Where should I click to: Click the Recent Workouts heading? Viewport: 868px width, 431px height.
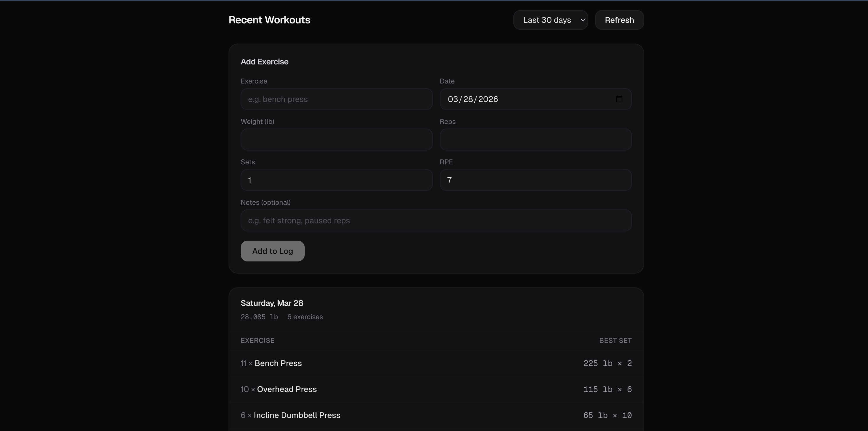(x=269, y=20)
